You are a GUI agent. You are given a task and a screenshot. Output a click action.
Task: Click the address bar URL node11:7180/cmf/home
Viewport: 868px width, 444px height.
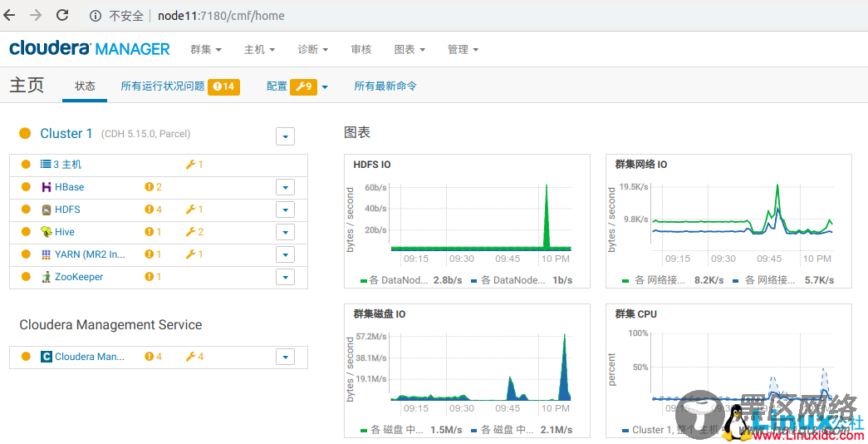click(221, 16)
